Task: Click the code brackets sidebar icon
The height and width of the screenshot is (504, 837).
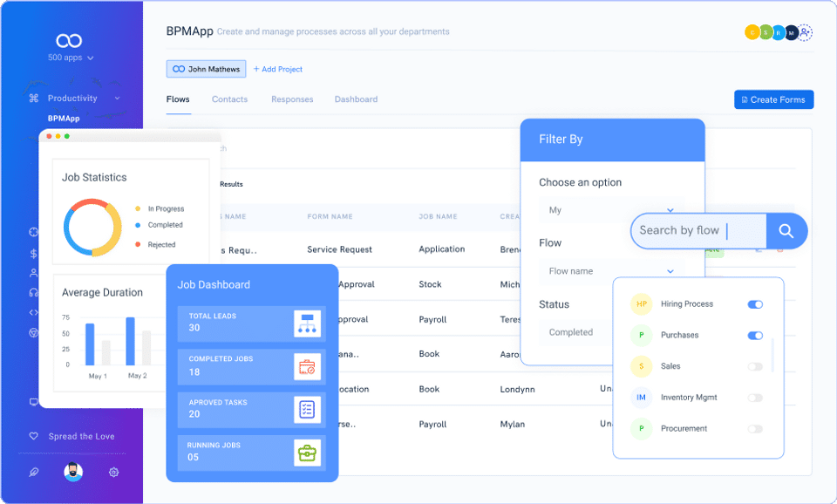Action: point(34,312)
